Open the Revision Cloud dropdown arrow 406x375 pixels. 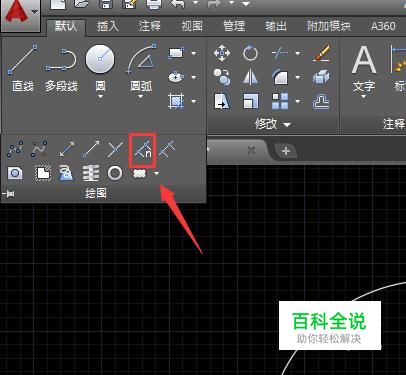coord(156,173)
